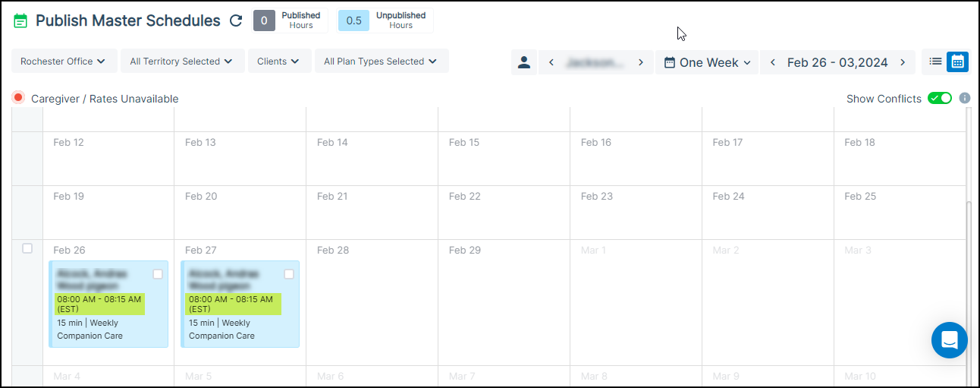Viewport: 980px width, 388px height.
Task: Click the Published Hours 0 badge
Action: 264,21
